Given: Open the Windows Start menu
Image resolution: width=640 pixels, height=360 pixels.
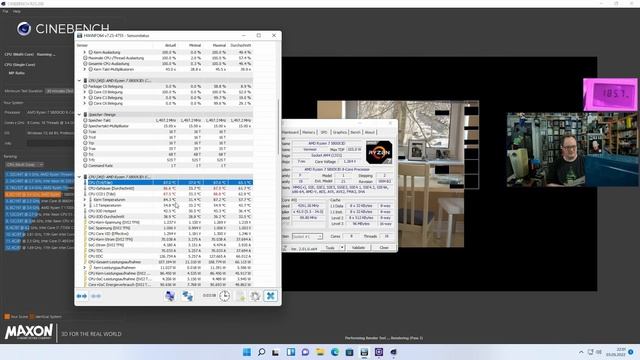Looking at the screenshot, I should point(247,352).
